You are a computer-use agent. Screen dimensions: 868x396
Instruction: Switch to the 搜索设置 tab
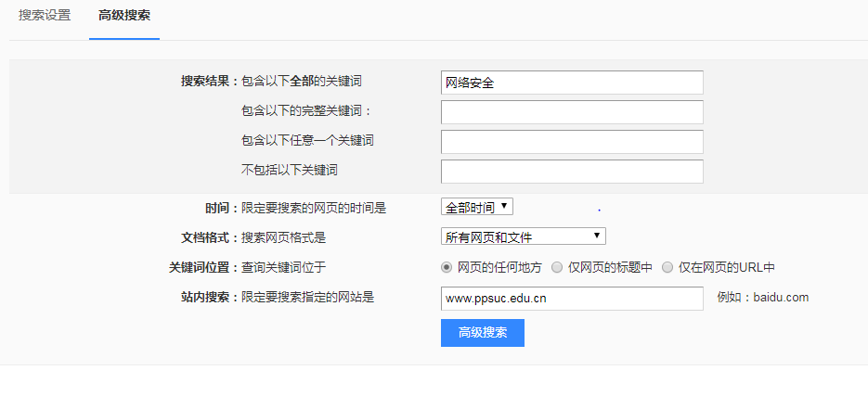point(45,16)
